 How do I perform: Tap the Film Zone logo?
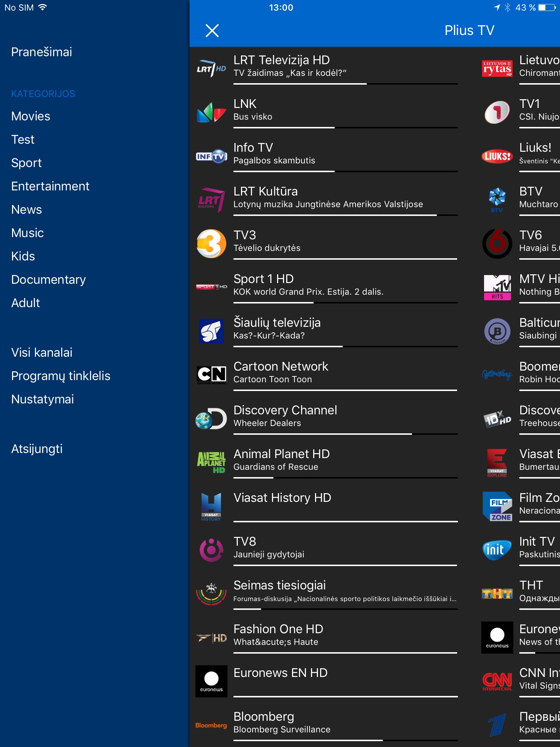tap(497, 506)
